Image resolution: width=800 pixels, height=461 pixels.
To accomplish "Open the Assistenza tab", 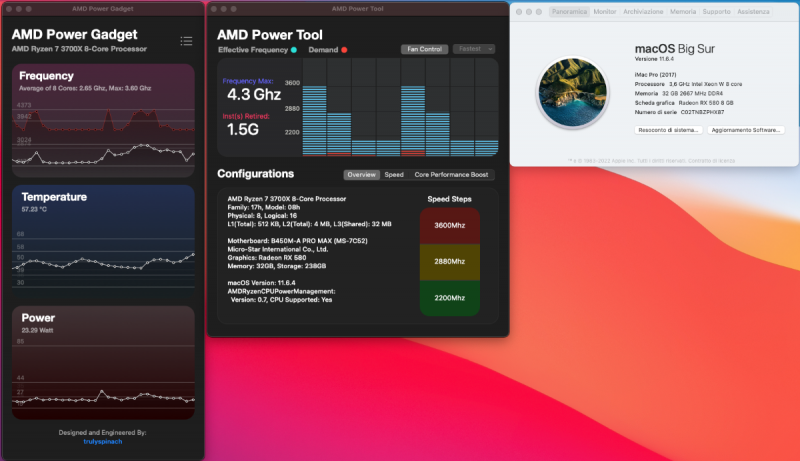I will tap(753, 12).
